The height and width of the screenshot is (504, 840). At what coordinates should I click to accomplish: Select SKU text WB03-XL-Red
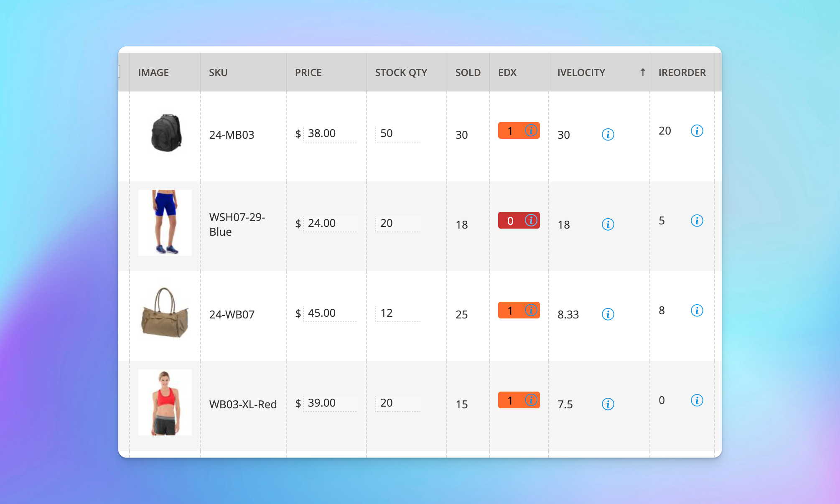pyautogui.click(x=243, y=405)
